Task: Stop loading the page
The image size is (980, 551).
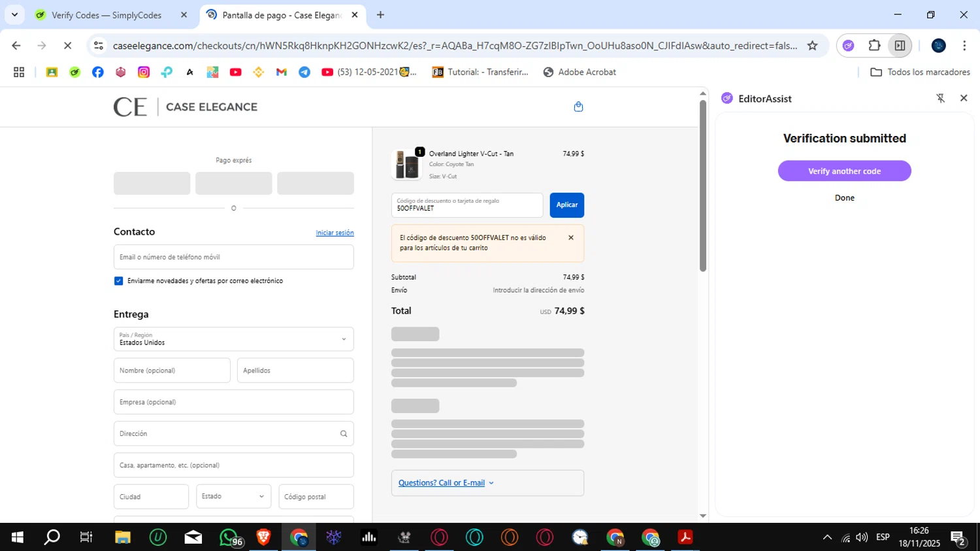Action: 67,46
